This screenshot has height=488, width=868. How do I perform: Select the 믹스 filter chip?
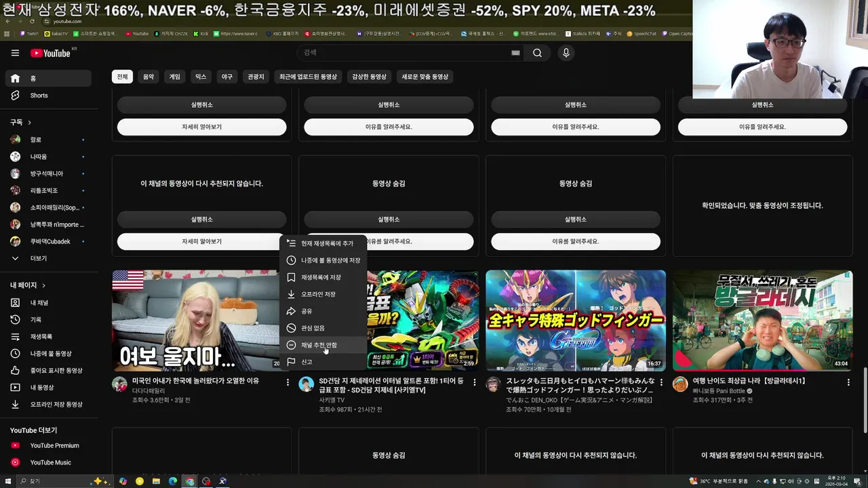[201, 77]
